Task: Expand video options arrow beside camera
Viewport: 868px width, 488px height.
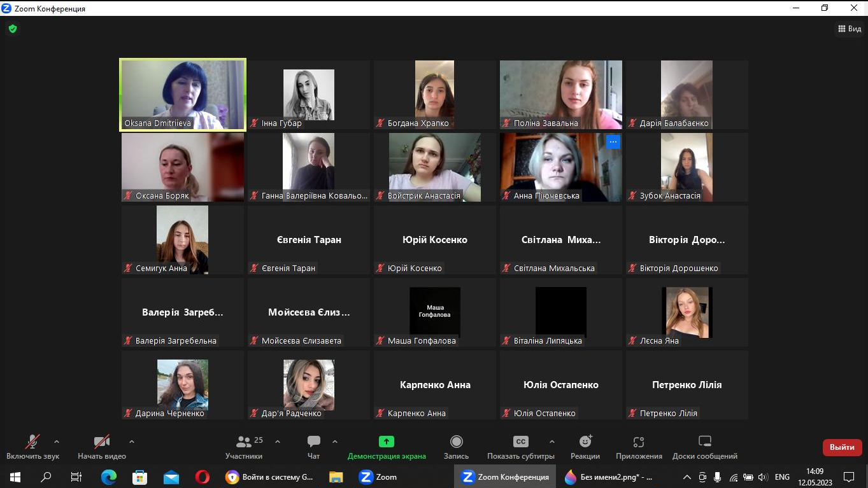Action: [132, 441]
